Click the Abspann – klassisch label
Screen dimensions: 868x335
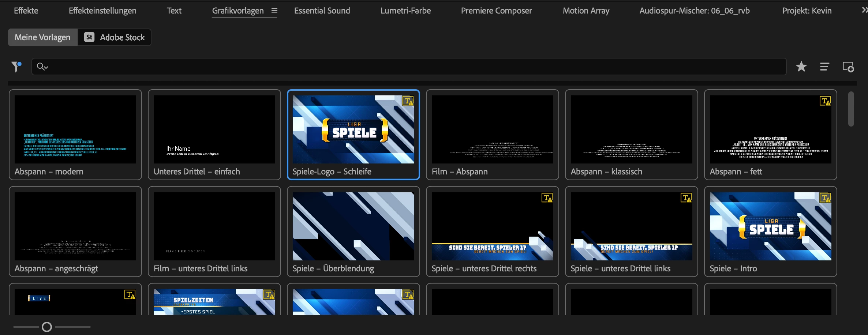[606, 172]
